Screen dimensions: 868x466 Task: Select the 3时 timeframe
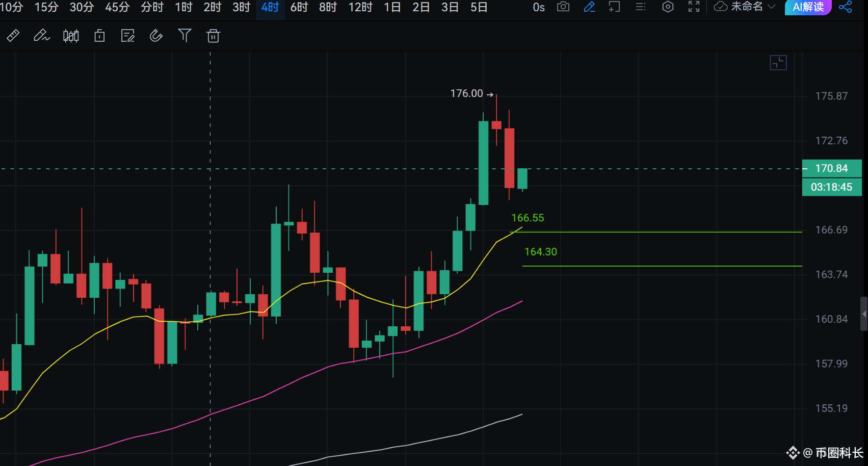coord(242,7)
